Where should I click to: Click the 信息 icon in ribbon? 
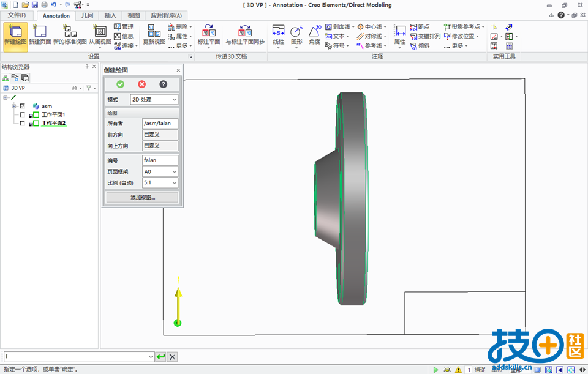(124, 36)
